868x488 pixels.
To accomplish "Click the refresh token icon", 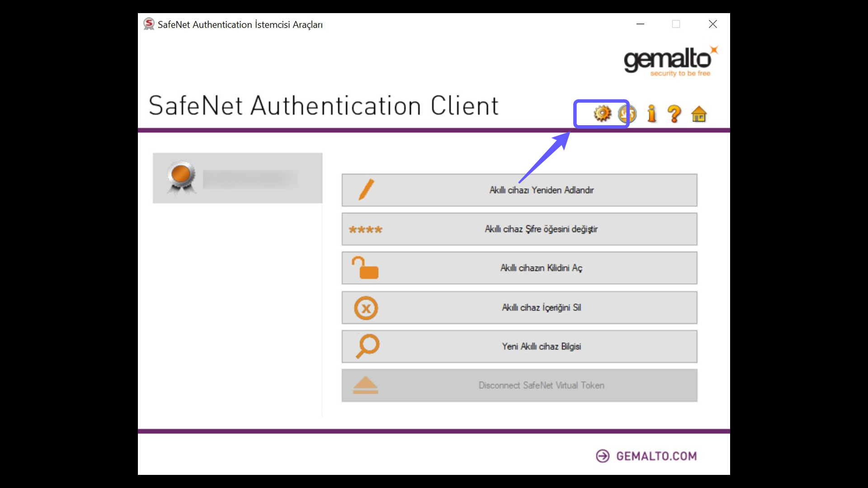I will pos(627,114).
